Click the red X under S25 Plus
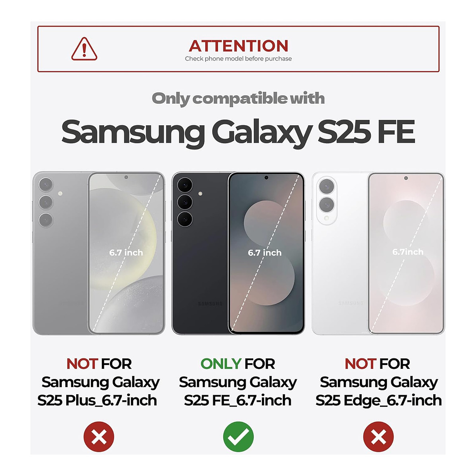476x476 pixels. tap(99, 436)
